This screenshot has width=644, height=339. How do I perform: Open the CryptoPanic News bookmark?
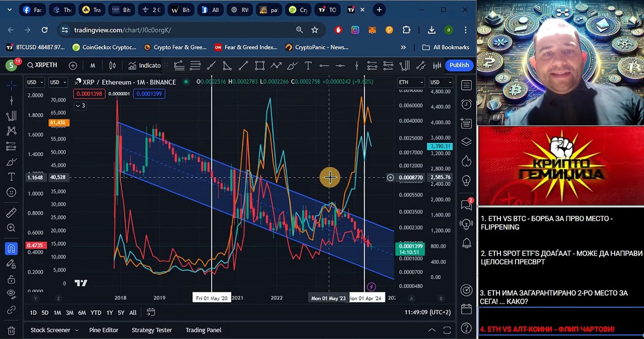[317, 47]
